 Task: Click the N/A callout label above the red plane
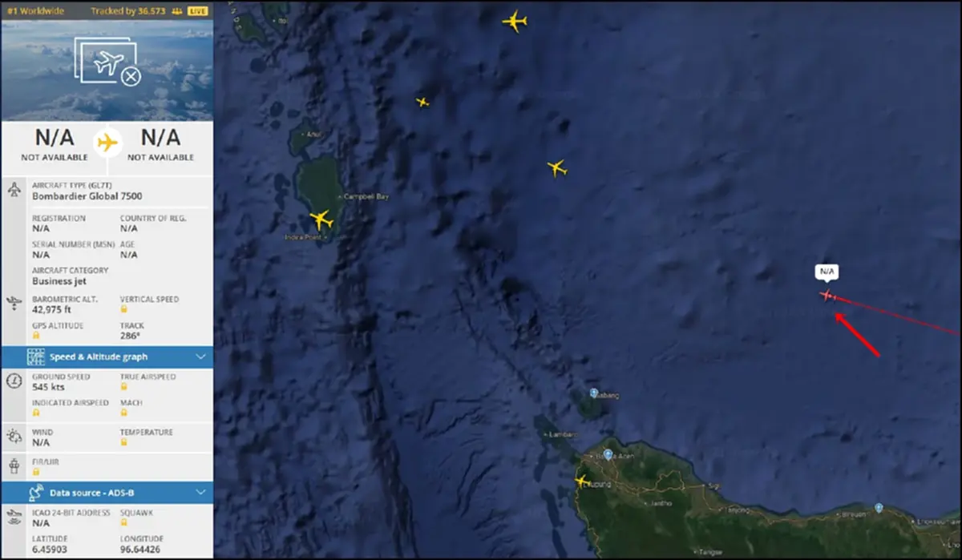(827, 272)
